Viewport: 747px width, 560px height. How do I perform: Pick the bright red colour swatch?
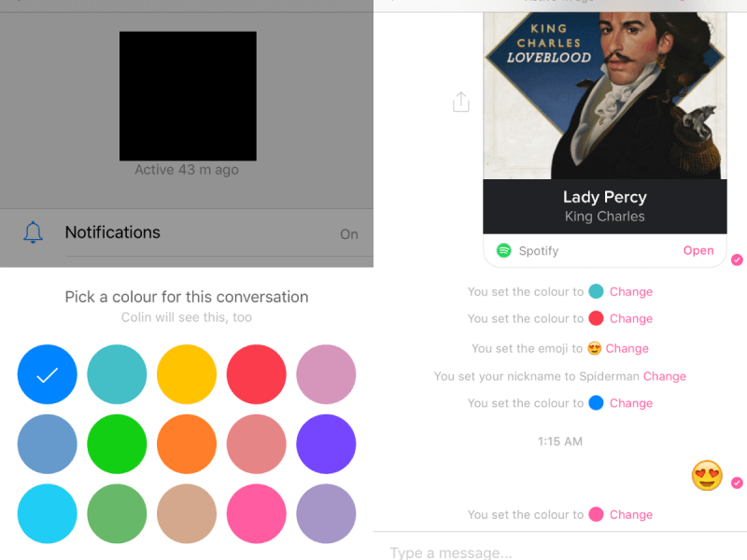[x=257, y=374]
